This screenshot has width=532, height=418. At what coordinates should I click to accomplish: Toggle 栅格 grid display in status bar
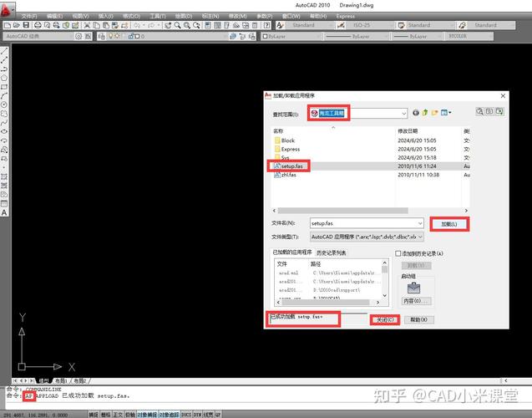(105, 415)
